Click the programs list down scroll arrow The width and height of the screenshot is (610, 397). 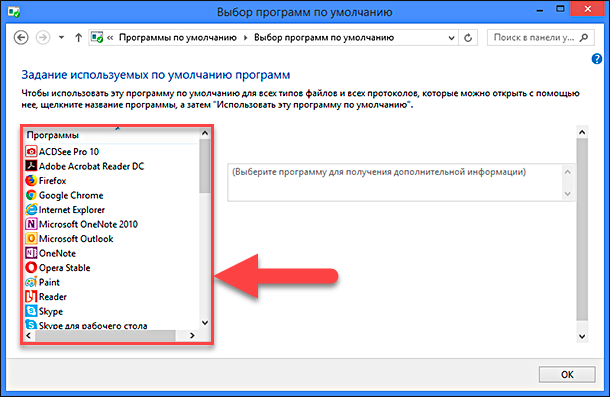pos(205,323)
